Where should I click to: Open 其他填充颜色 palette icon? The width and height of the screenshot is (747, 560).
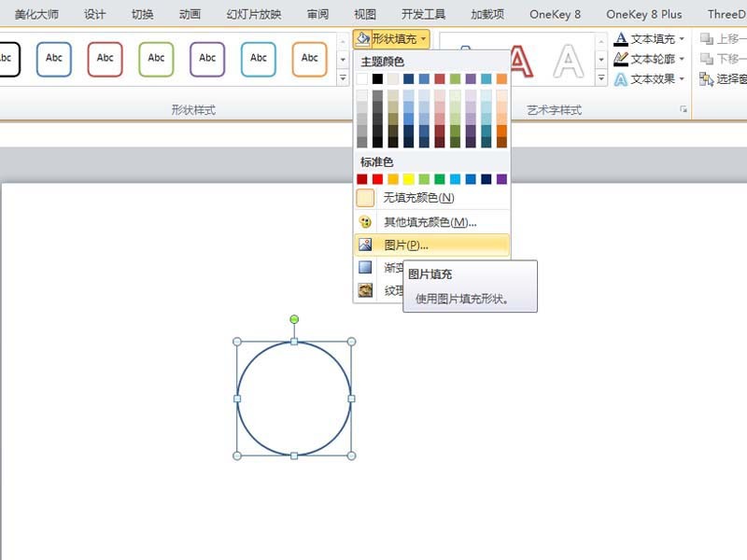point(365,222)
